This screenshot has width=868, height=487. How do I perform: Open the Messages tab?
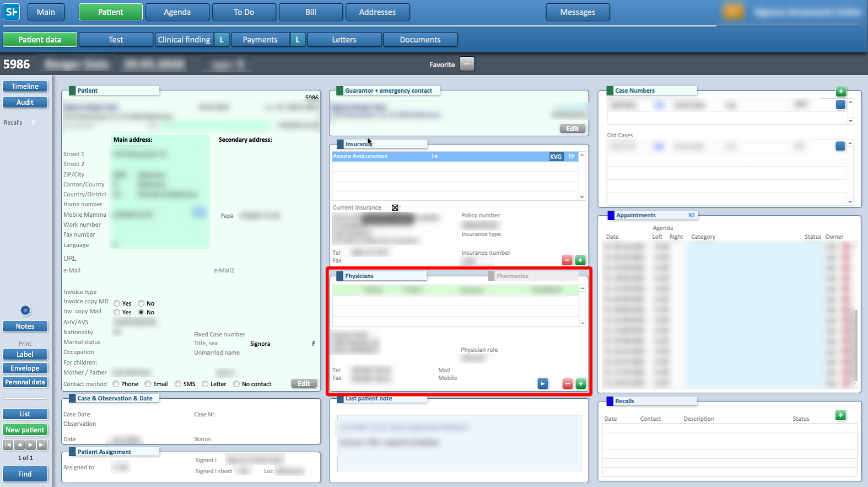click(x=578, y=12)
